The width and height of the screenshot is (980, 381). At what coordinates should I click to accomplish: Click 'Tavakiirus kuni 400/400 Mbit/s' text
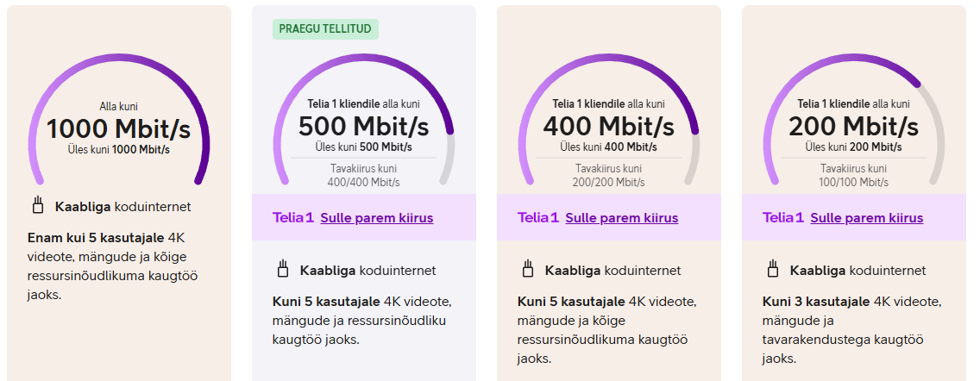(364, 176)
